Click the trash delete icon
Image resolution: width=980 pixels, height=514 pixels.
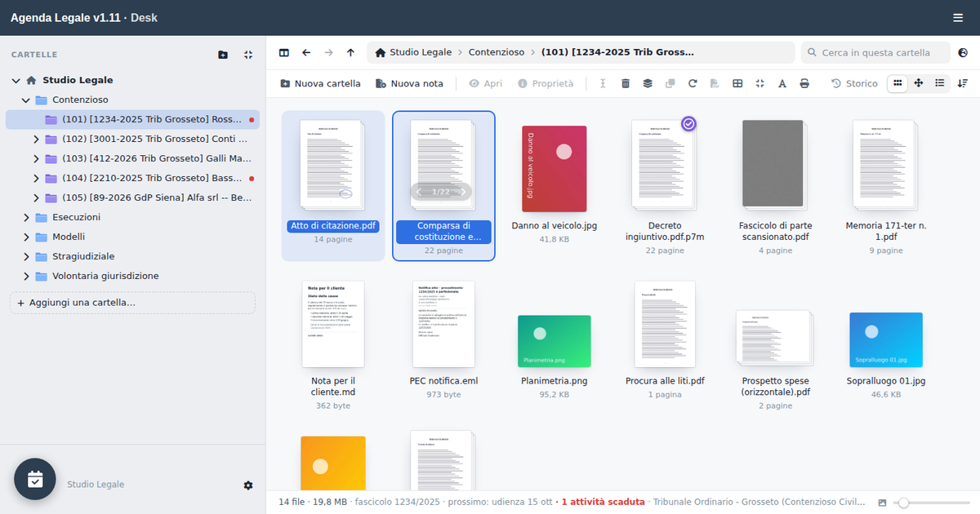[626, 83]
